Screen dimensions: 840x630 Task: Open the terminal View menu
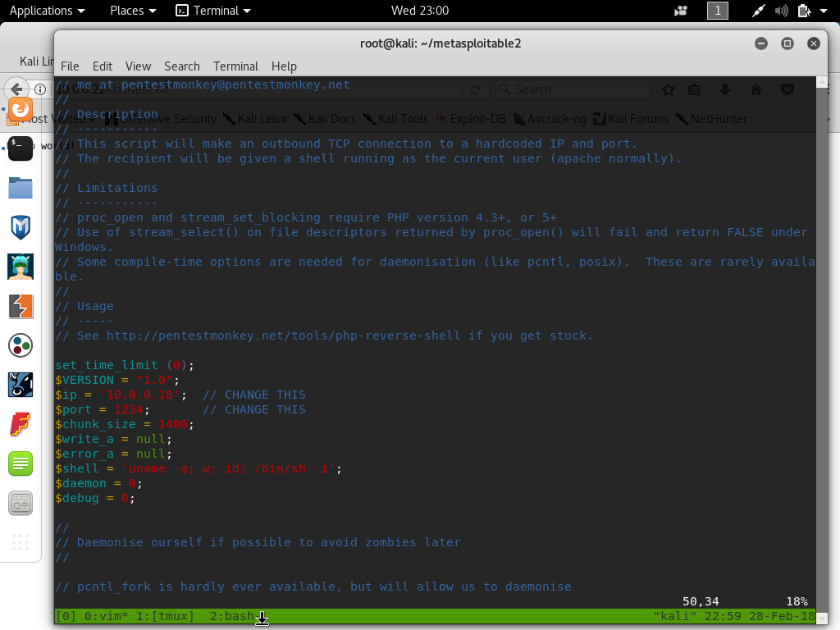tap(138, 66)
